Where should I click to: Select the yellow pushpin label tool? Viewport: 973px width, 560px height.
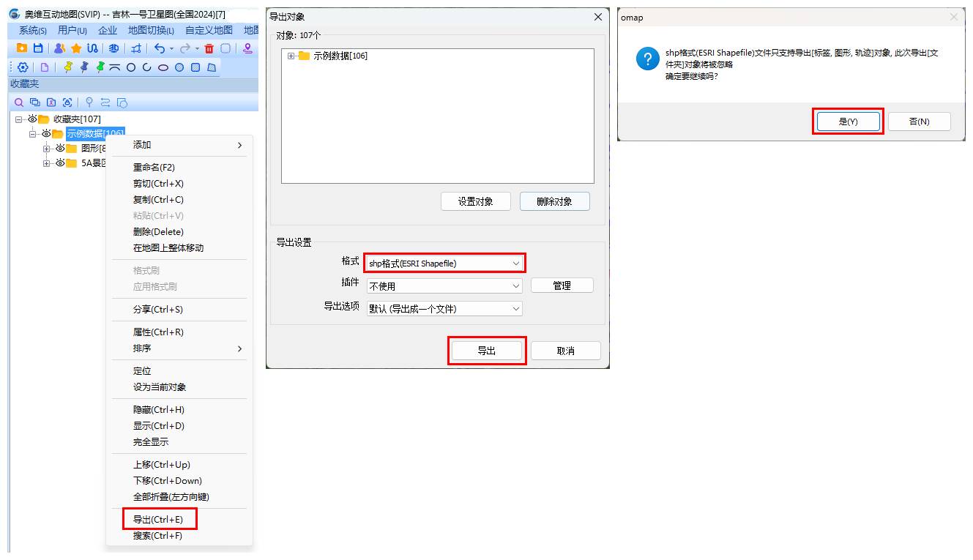69,67
